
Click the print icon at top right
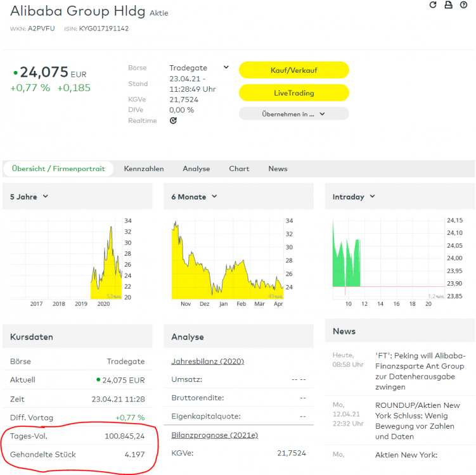(x=448, y=5)
